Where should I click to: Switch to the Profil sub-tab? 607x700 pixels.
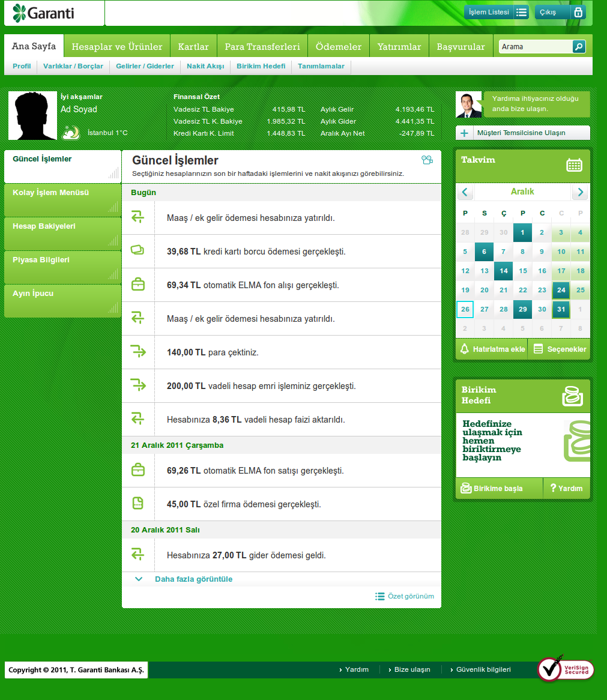22,66
